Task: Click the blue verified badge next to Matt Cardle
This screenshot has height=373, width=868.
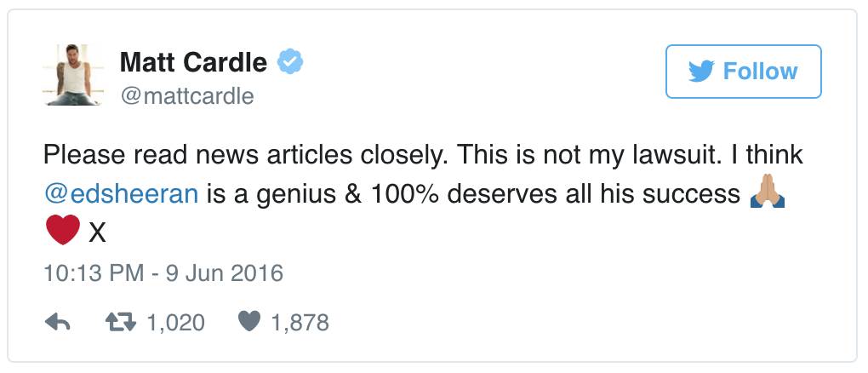Action: pyautogui.click(x=290, y=61)
